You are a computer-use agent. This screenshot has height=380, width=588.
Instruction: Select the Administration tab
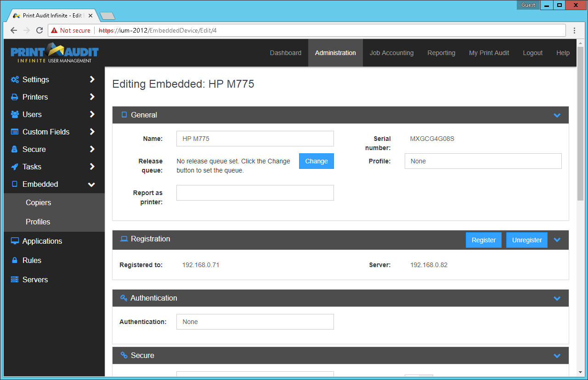[335, 53]
